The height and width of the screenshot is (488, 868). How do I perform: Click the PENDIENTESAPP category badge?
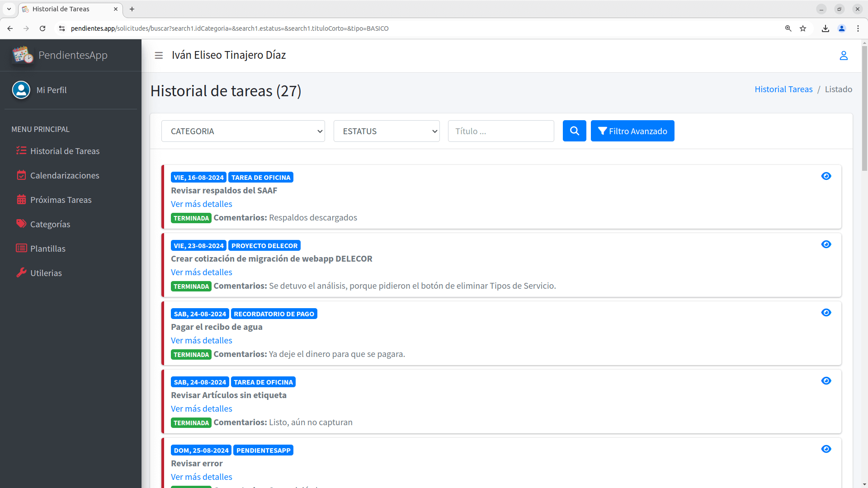tap(263, 450)
